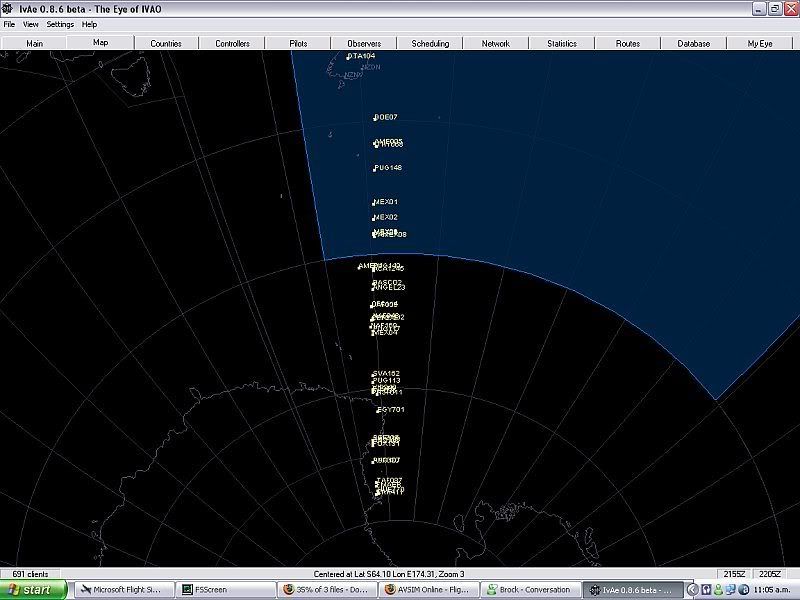Click the NZDN airport label on map
Image resolution: width=800 pixels, height=600 pixels.
coord(370,67)
